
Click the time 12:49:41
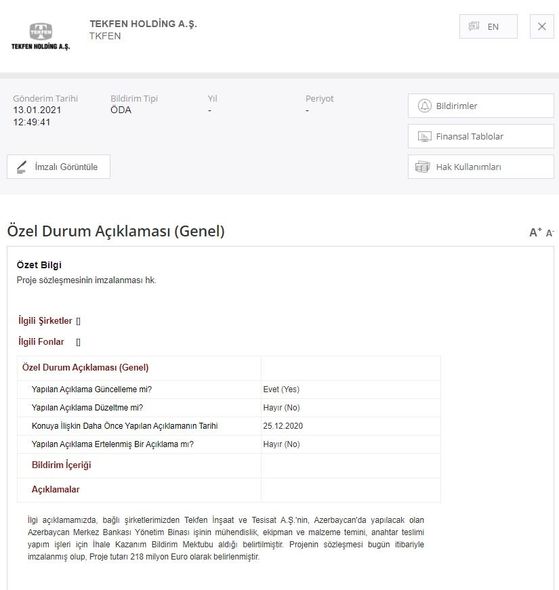tap(32, 122)
